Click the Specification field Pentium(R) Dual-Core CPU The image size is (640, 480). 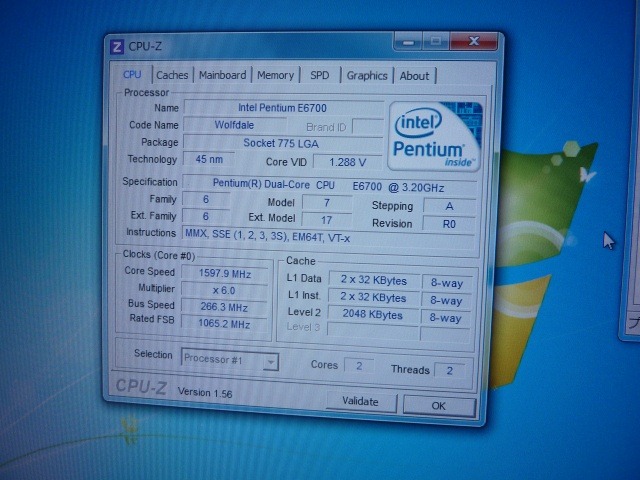click(329, 185)
